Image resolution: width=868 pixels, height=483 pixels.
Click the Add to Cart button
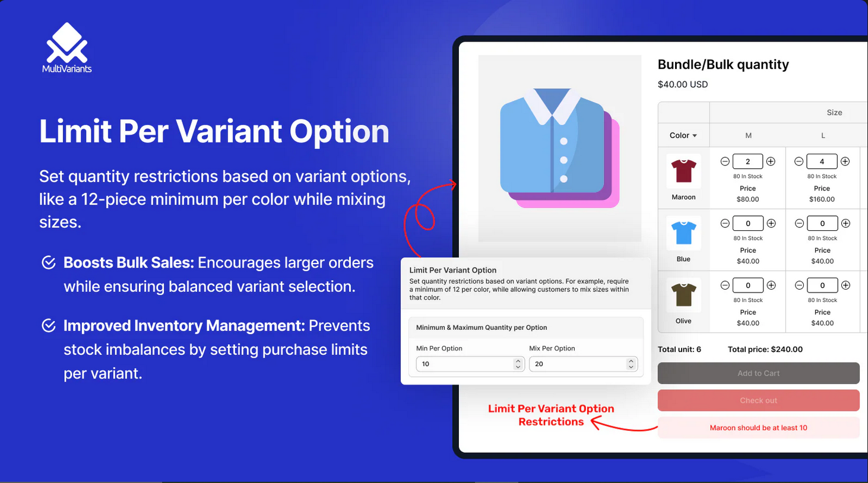click(759, 373)
